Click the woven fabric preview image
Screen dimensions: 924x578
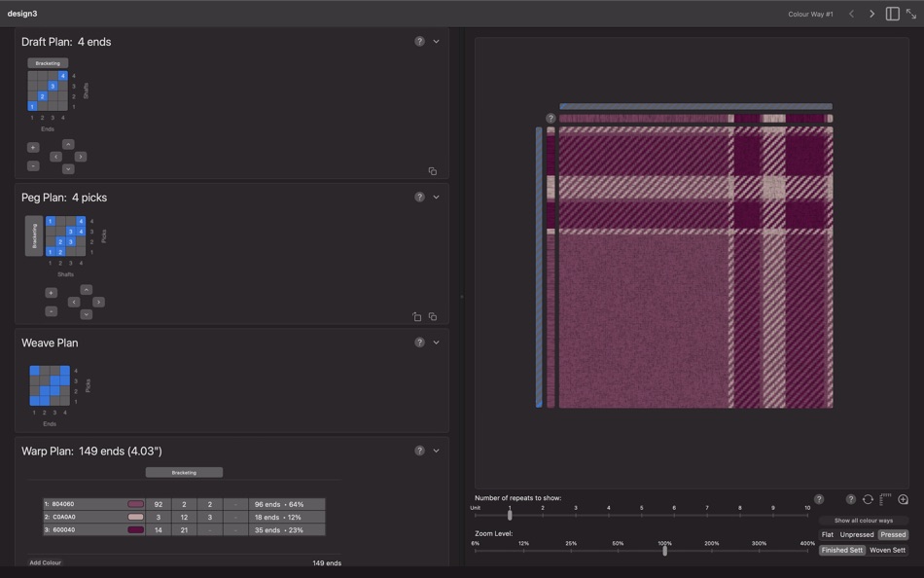695,268
